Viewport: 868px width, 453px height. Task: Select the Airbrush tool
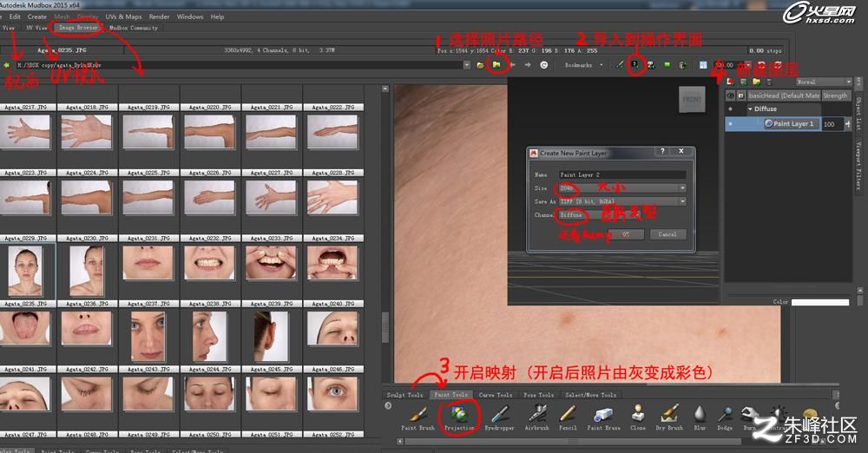point(536,418)
